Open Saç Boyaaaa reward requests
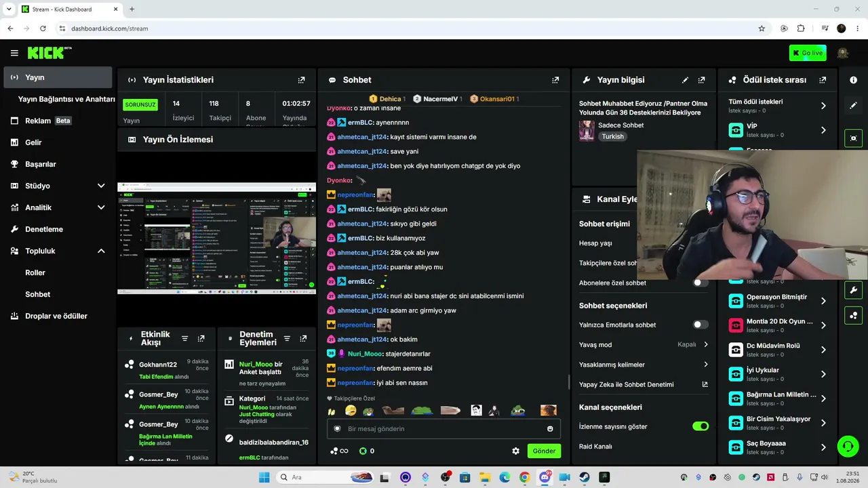 tap(778, 447)
